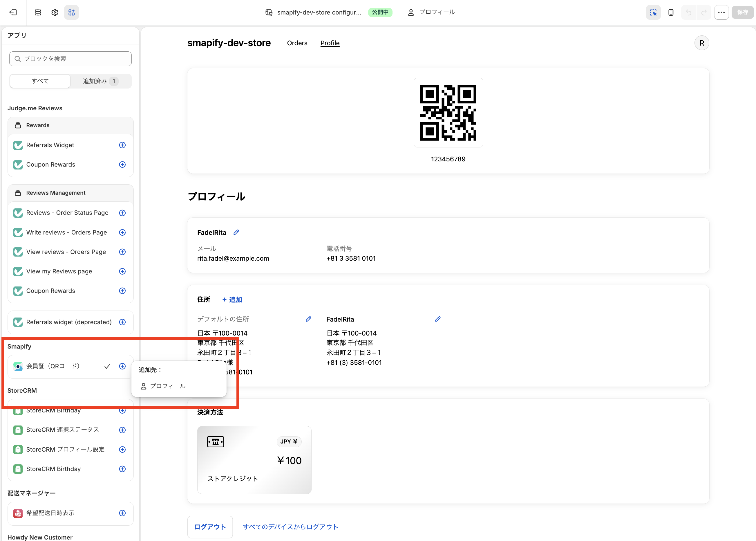Focus the ブロックを検索 search field
The height and width of the screenshot is (541, 756).
(x=70, y=59)
